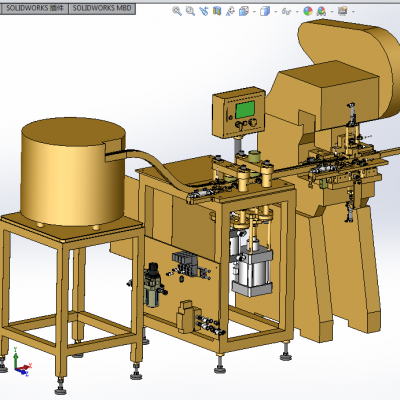Screen dimensions: 400x400
Task: Expand the Apply Scene dropdown arrow
Action: click(x=332, y=12)
